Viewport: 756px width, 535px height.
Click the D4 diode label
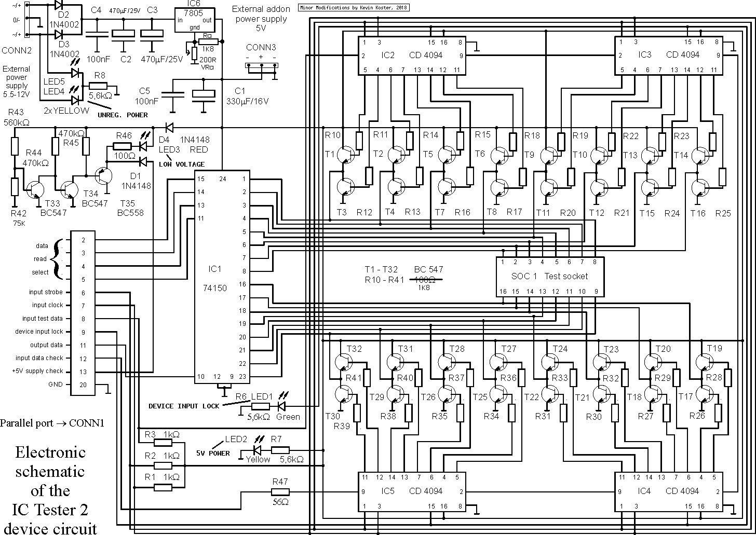point(164,140)
